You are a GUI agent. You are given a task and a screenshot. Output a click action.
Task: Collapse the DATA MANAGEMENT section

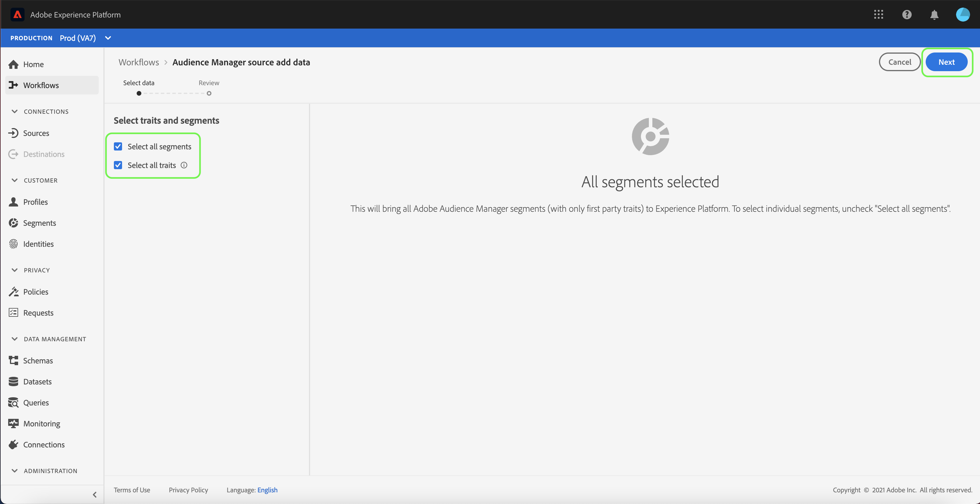(15, 339)
